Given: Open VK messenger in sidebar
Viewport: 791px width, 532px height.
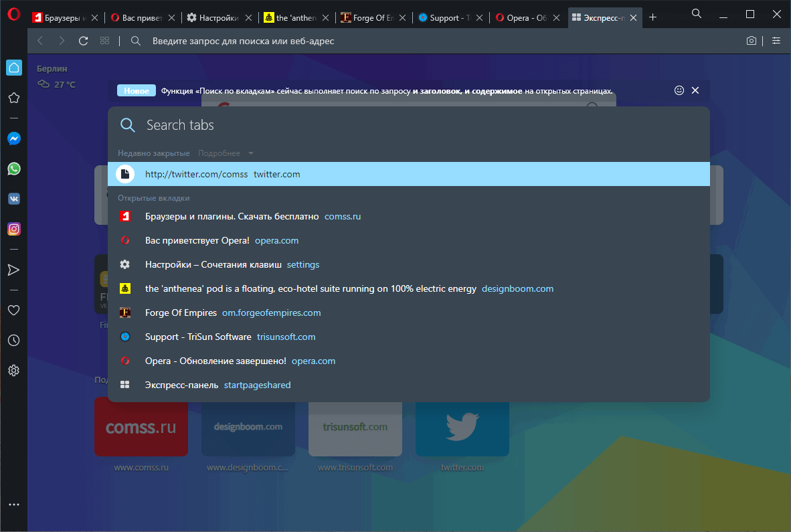Looking at the screenshot, I should click(x=14, y=199).
